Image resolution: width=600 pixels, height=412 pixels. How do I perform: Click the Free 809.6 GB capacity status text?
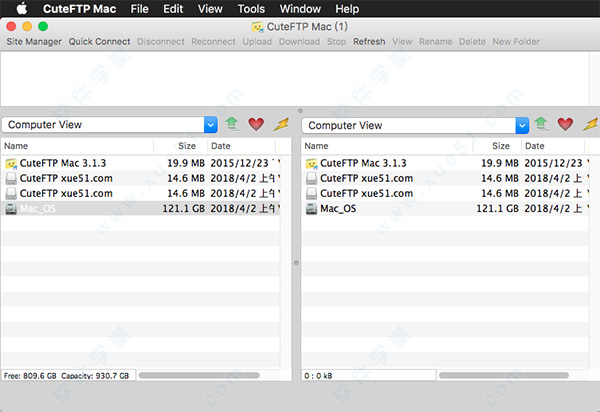pyautogui.click(x=67, y=376)
